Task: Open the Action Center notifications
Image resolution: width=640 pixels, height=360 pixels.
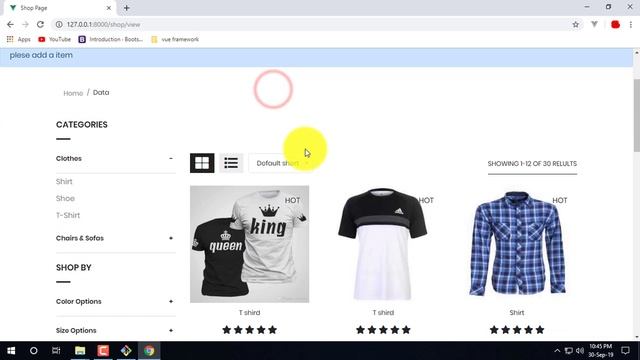Action: pyautogui.click(x=625, y=351)
